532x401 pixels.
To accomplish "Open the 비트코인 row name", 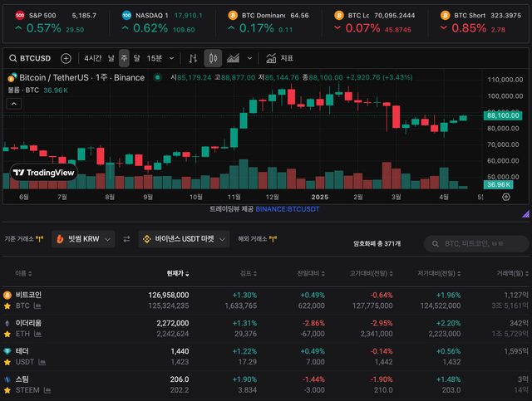I will [28, 295].
